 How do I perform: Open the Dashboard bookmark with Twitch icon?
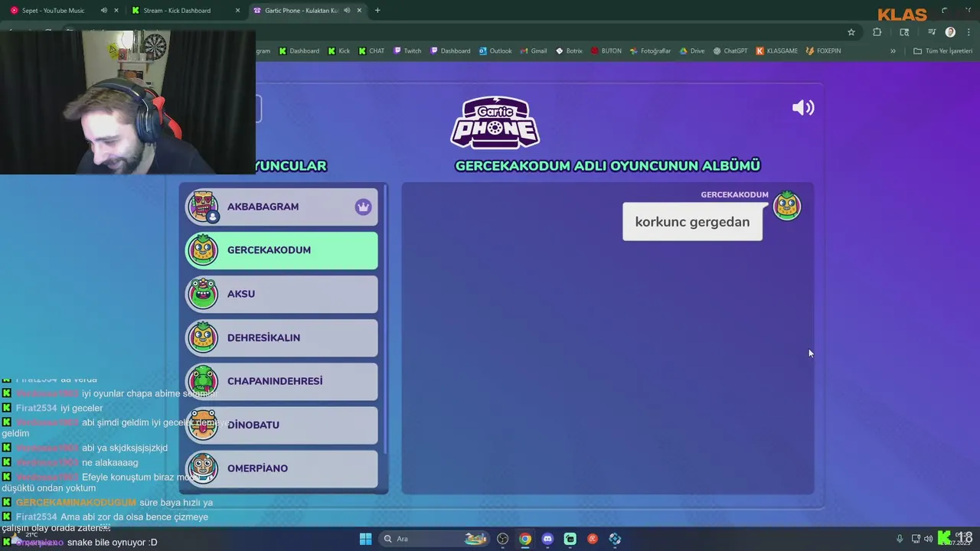(450, 51)
